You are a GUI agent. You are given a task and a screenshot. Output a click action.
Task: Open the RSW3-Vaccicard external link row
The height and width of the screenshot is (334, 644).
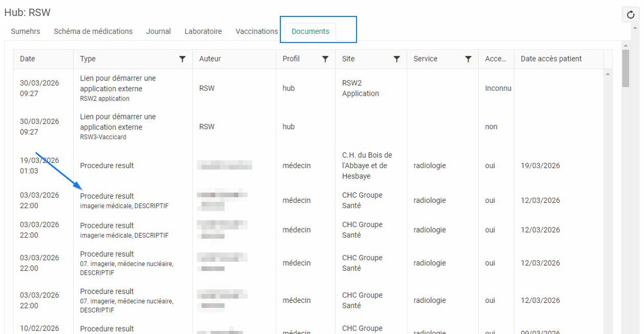tap(118, 127)
